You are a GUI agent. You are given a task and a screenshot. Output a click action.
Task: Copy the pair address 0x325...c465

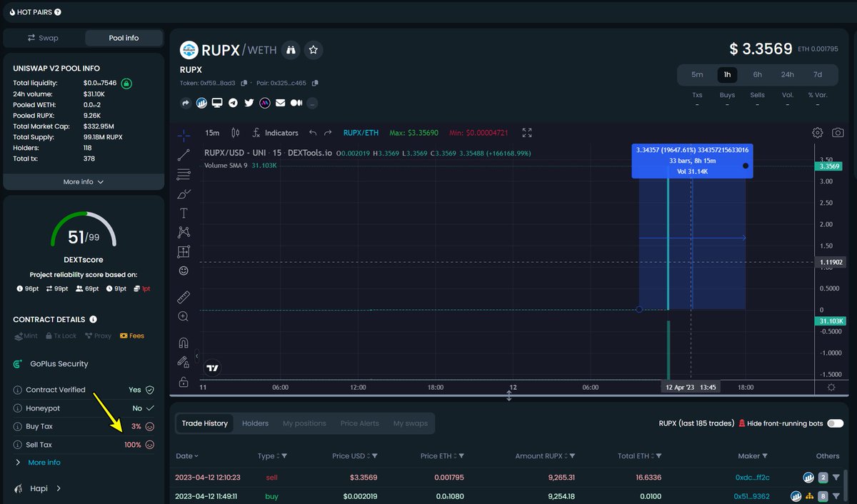[x=315, y=84]
